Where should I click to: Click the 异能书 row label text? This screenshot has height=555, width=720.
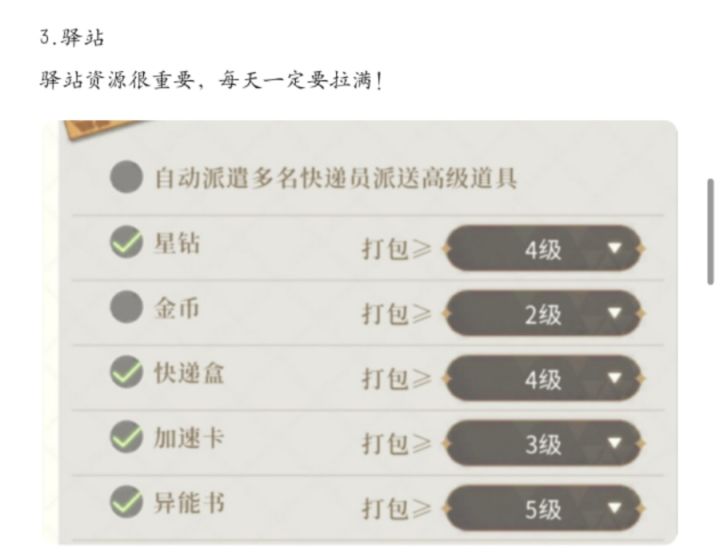tap(187, 502)
